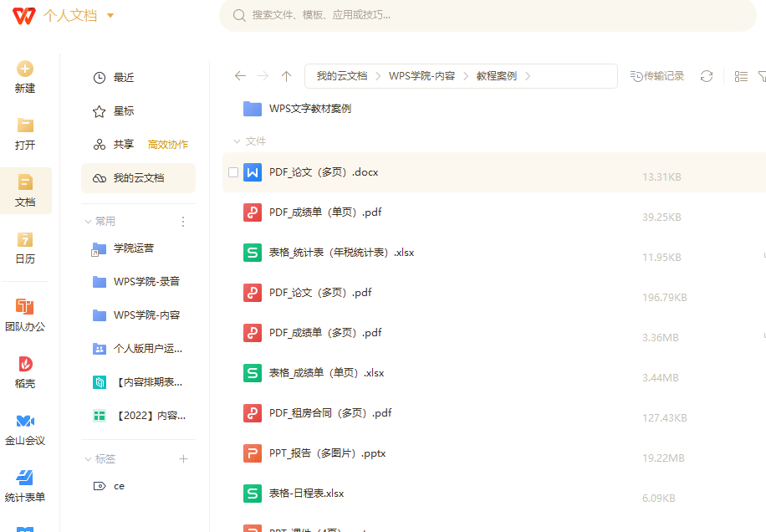Click the back navigation arrow
This screenshot has height=532, width=766.
pos(240,75)
